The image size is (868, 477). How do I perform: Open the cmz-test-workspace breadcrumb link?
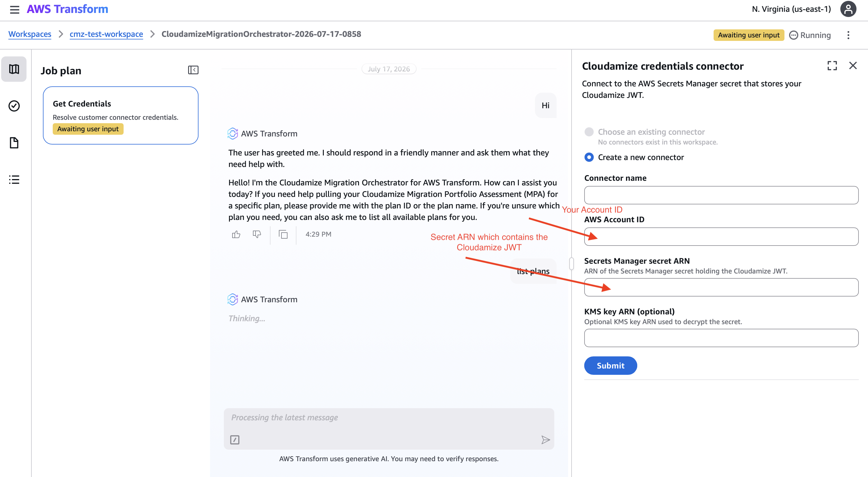point(106,34)
